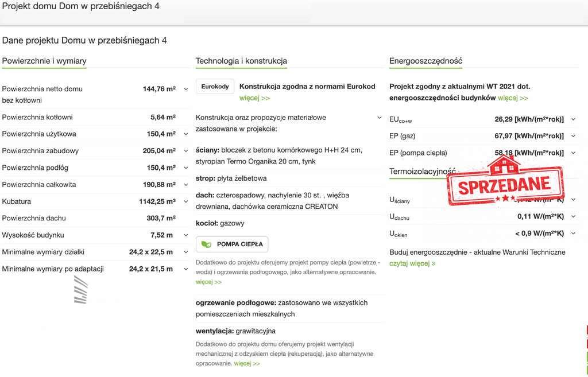588x377 pixels.
Task: Expand Wysokość budynku details arrow
Action: click(x=185, y=235)
